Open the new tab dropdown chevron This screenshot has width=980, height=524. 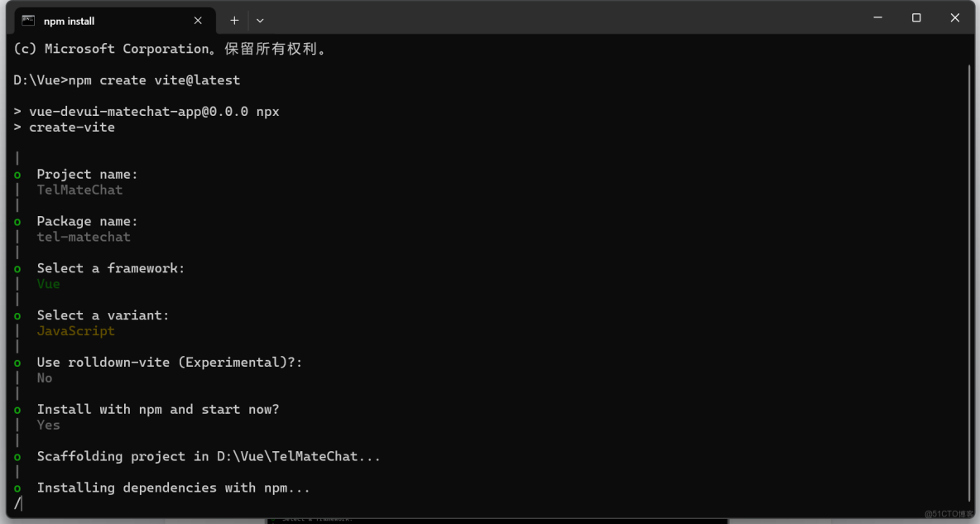point(261,20)
